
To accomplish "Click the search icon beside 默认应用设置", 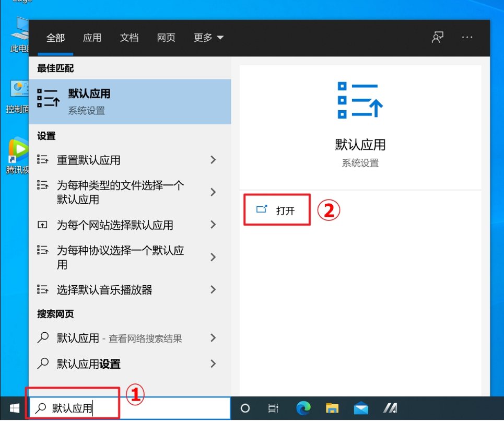I will point(43,364).
